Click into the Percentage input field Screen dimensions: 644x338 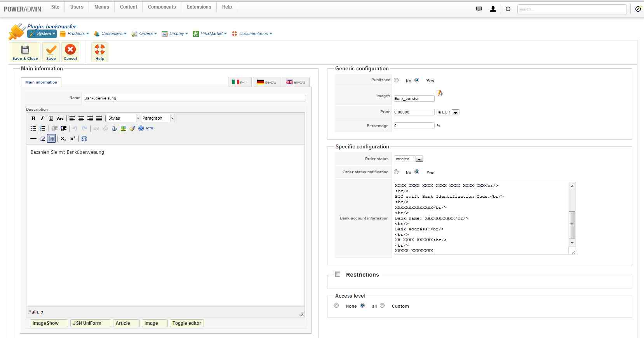pos(414,126)
